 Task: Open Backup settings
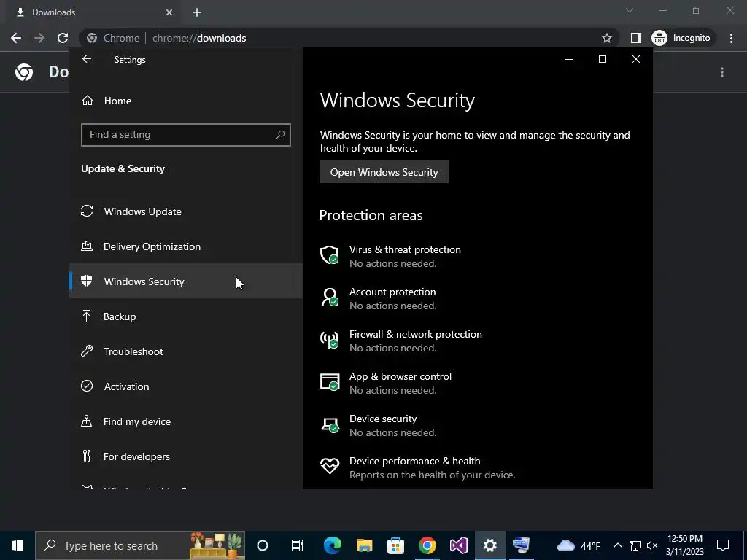point(186,316)
